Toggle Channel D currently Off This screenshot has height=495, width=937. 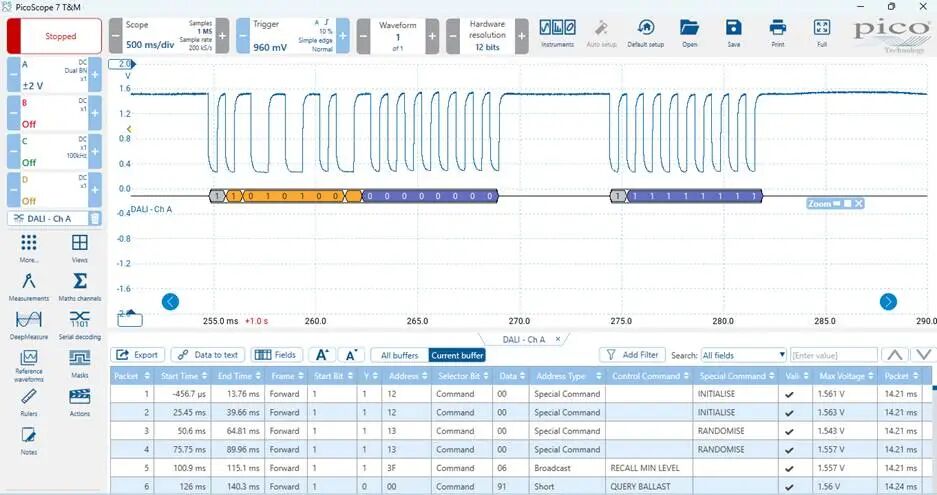tap(54, 190)
